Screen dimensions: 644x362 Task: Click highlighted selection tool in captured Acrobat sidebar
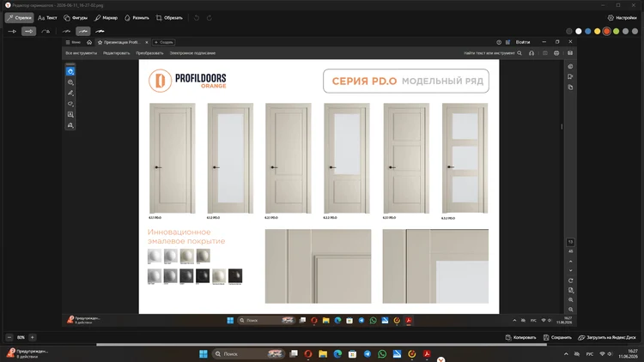[70, 71]
